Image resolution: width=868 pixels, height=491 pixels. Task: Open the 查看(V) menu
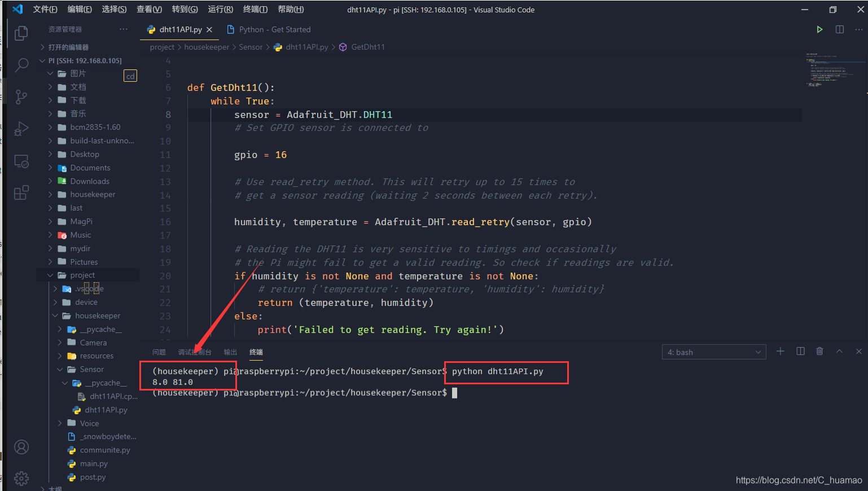[x=149, y=9]
